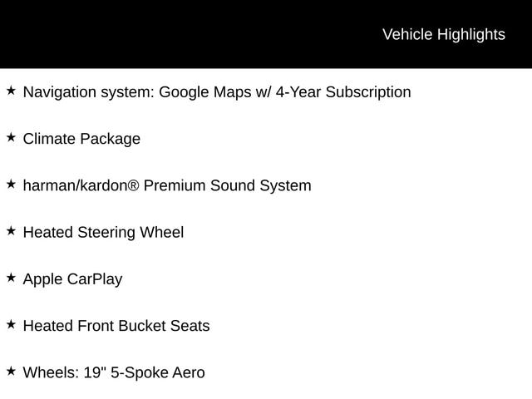532x399 pixels.
Task: Select the Heated Front Bucket Seats item
Action: [x=116, y=326]
